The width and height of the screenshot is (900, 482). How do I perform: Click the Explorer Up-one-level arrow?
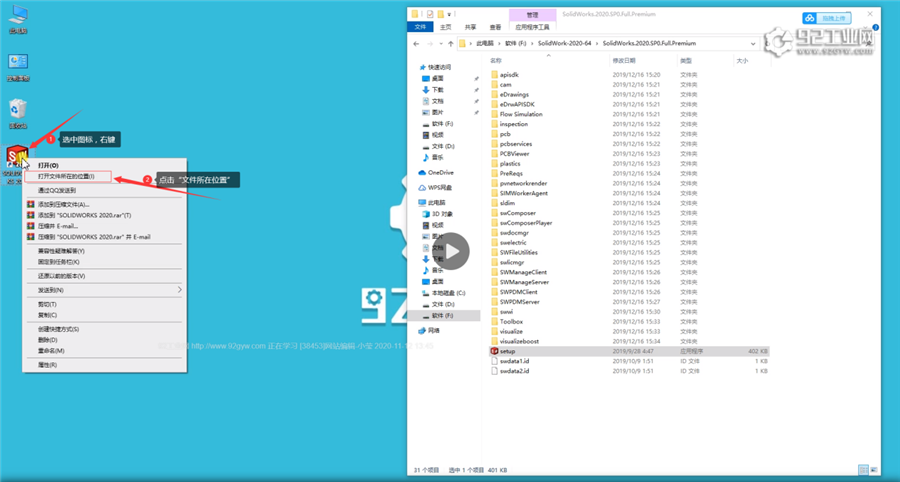(451, 44)
